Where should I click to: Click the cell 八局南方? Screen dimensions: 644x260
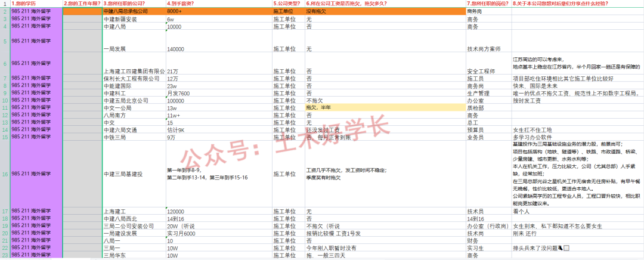pos(134,116)
